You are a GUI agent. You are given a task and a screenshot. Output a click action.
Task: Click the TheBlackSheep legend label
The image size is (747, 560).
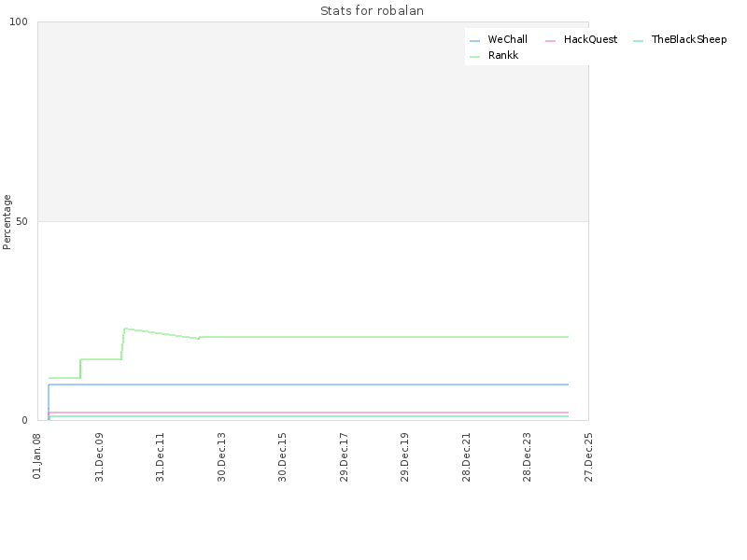[689, 39]
